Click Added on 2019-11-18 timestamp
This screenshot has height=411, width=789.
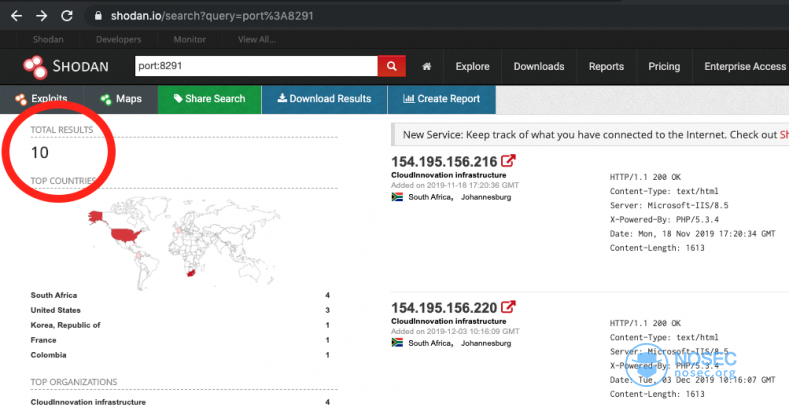(455, 185)
